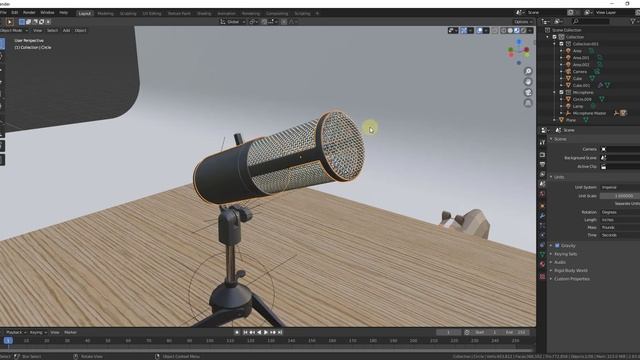
Task: Open the Render menu
Action: 29,13
